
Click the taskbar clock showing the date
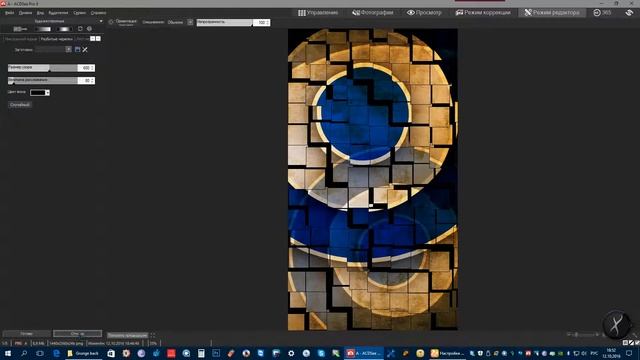(x=611, y=353)
